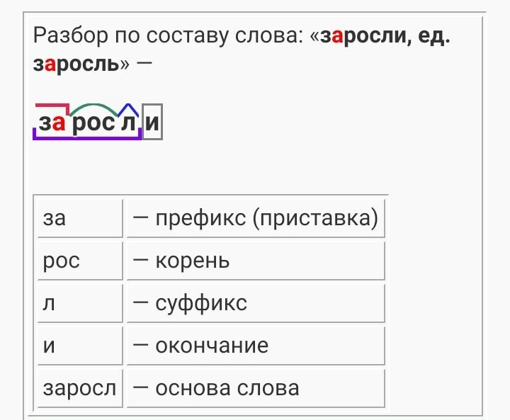
Task: Click the bold word "заросль" in the heading
Action: tap(76, 63)
